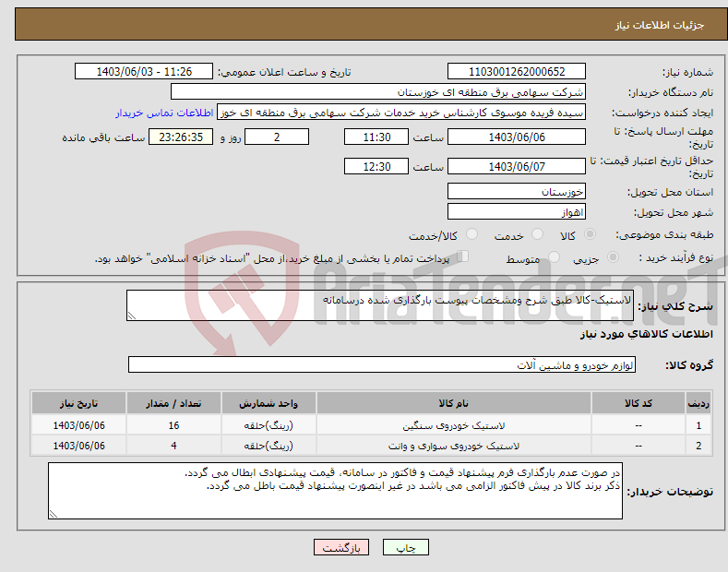Click the ردیف column header
This screenshot has width=728, height=572.
698,403
